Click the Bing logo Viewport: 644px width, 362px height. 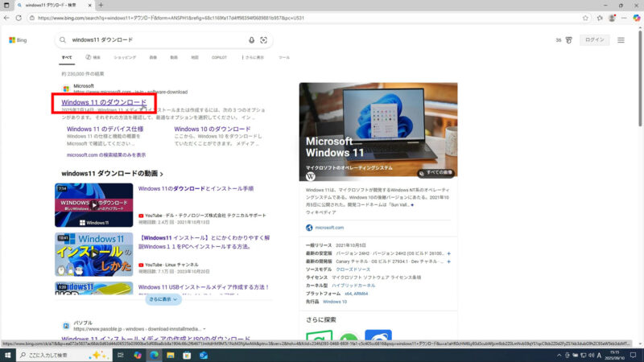click(x=19, y=39)
